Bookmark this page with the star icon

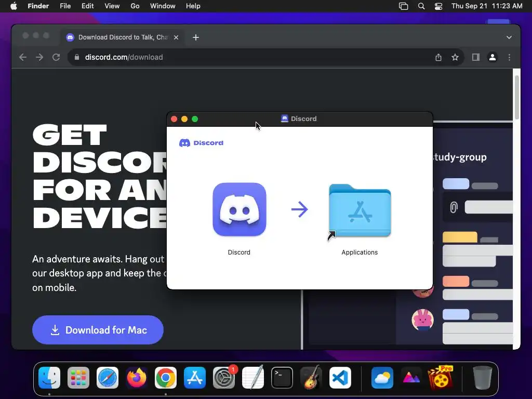[455, 57]
